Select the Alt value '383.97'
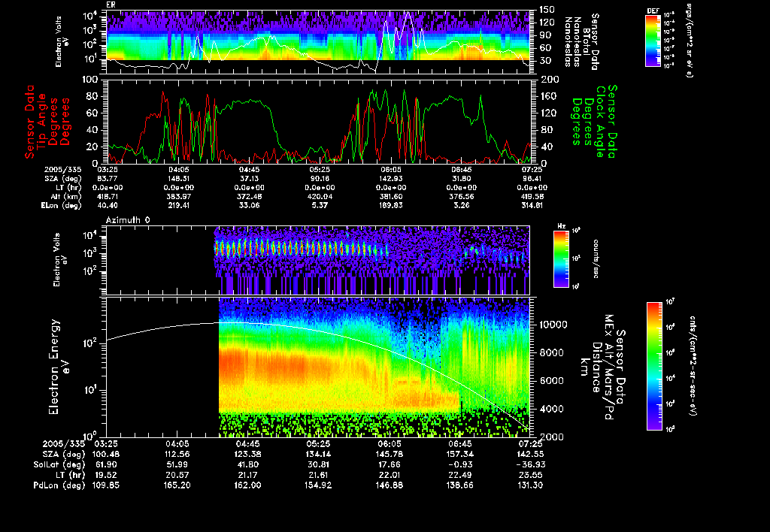This screenshot has width=770, height=532. (x=179, y=197)
